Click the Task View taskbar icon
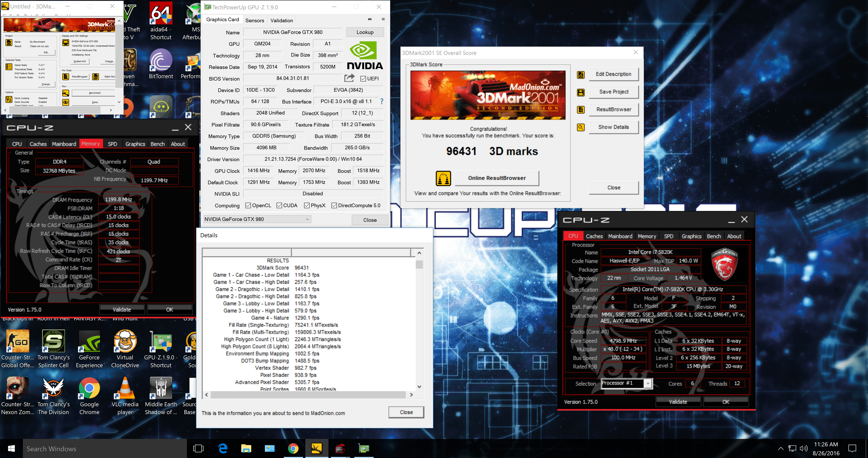The height and width of the screenshot is (458, 868). pos(199,448)
